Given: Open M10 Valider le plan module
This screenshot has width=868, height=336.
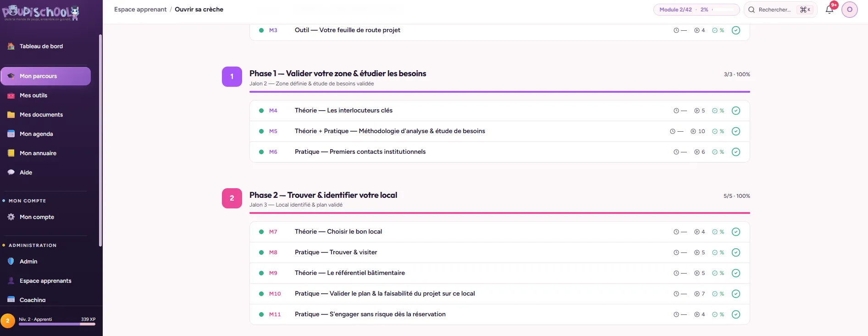Looking at the screenshot, I should click(x=500, y=294).
